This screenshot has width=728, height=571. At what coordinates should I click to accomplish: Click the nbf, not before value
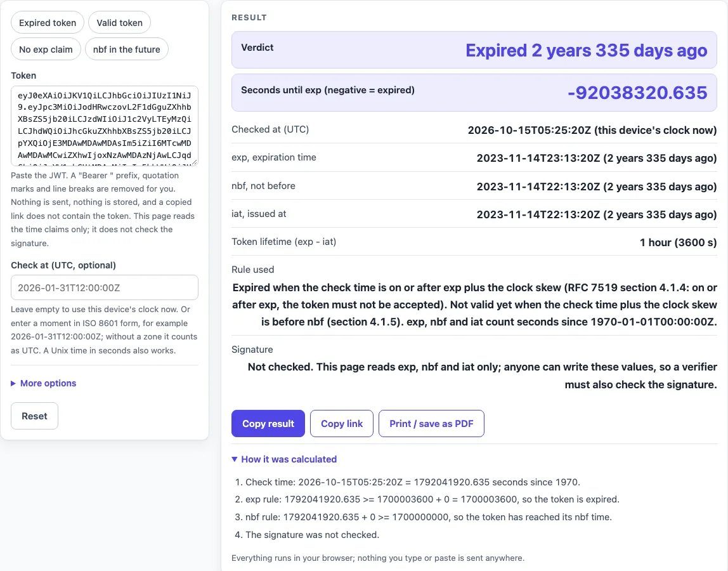(x=597, y=187)
